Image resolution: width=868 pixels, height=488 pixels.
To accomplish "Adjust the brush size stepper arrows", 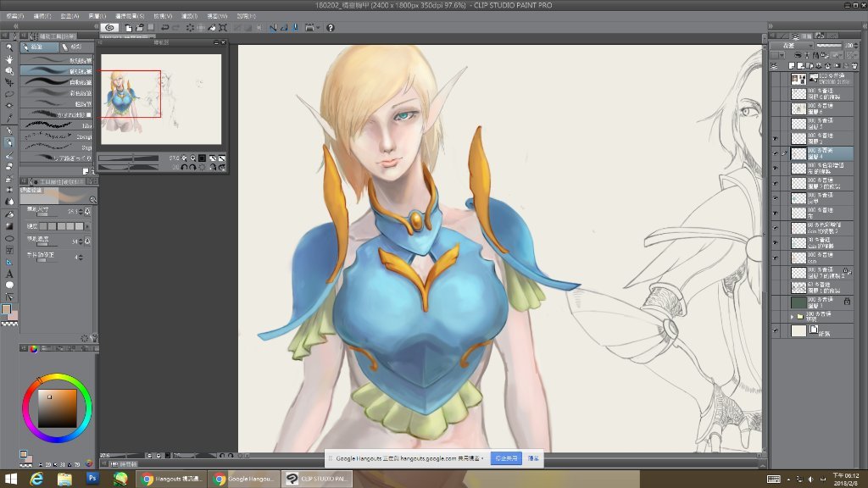I will [81, 211].
